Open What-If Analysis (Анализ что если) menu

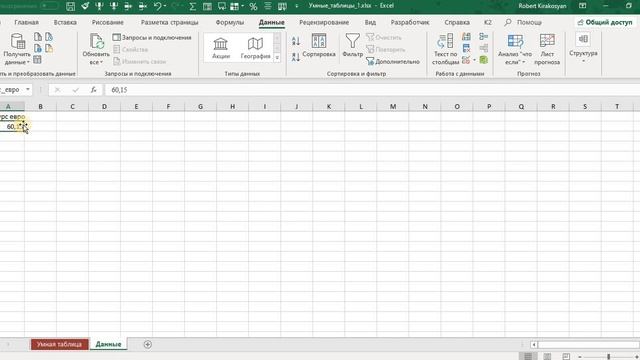[515, 49]
